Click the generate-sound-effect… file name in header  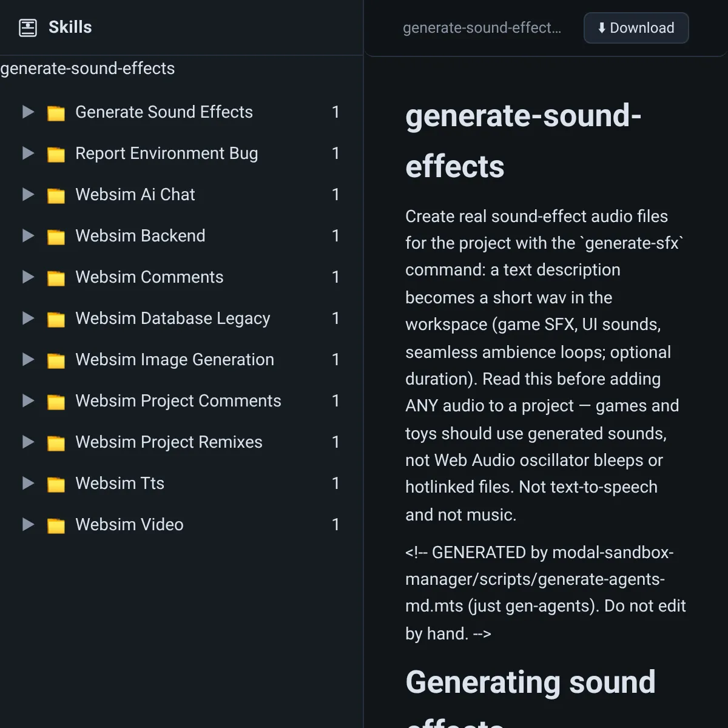coord(482,28)
